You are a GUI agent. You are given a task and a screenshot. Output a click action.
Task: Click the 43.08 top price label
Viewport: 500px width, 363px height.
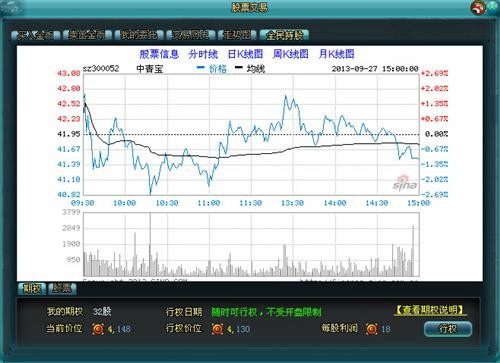pos(69,73)
